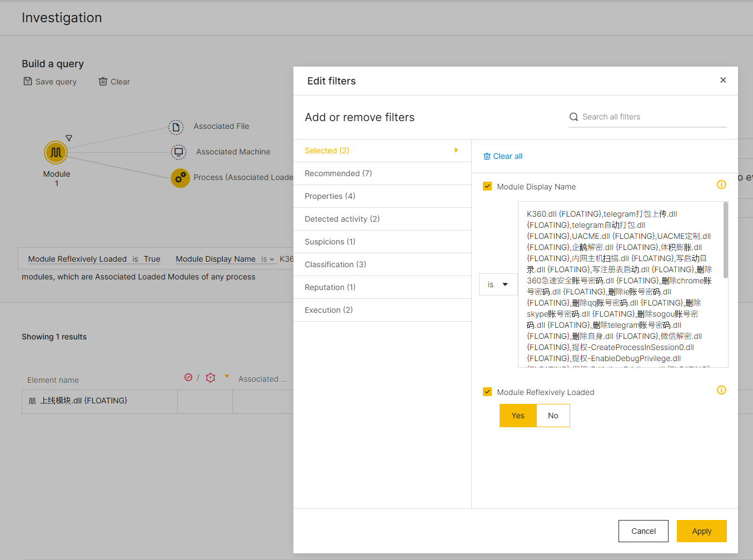Viewport: 753px width, 560px height.
Task: Expand the sort arrow in results header
Action: click(227, 377)
